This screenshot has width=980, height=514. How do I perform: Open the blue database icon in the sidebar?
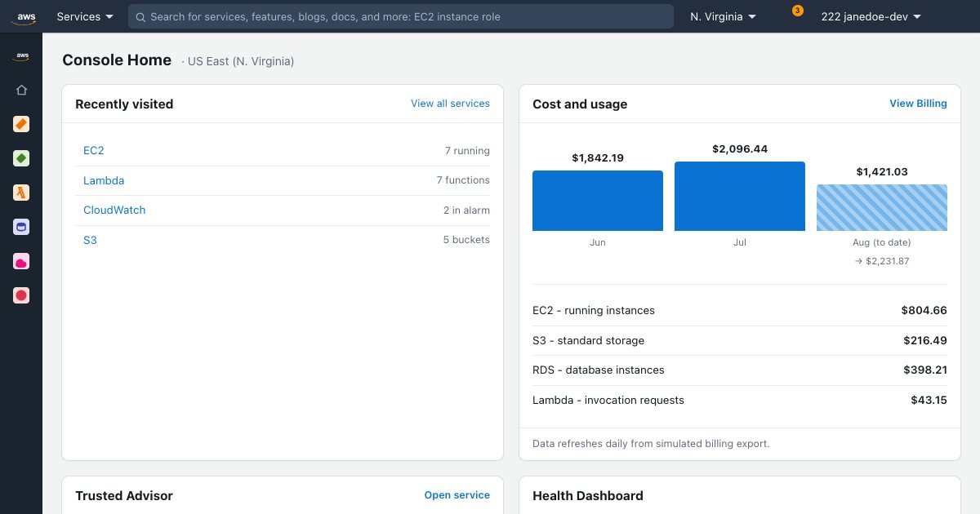click(x=21, y=227)
